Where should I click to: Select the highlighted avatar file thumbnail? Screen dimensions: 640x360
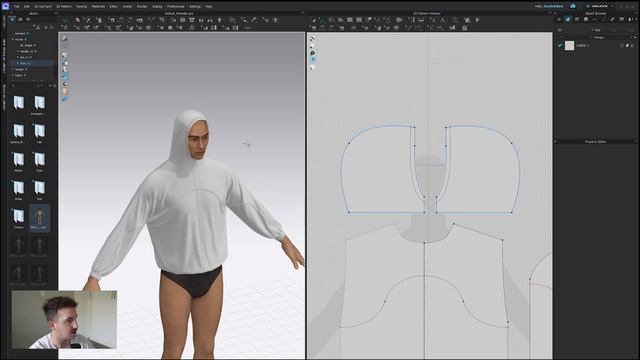39,218
